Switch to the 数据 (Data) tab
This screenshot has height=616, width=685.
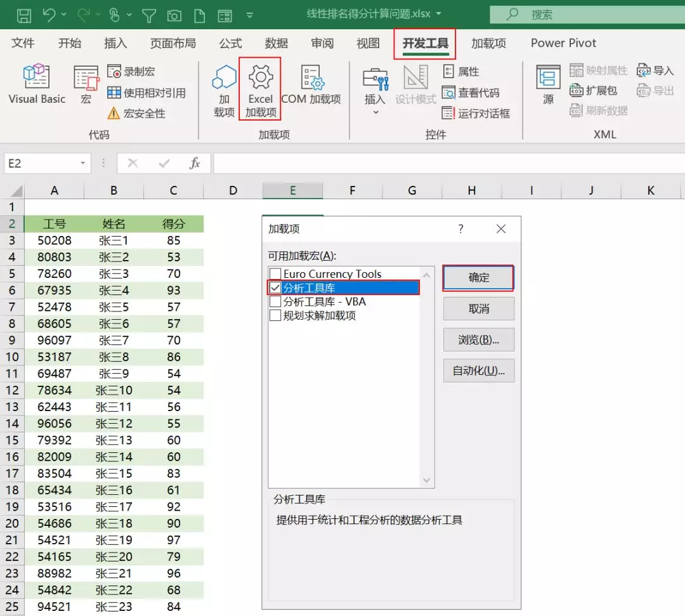point(276,43)
